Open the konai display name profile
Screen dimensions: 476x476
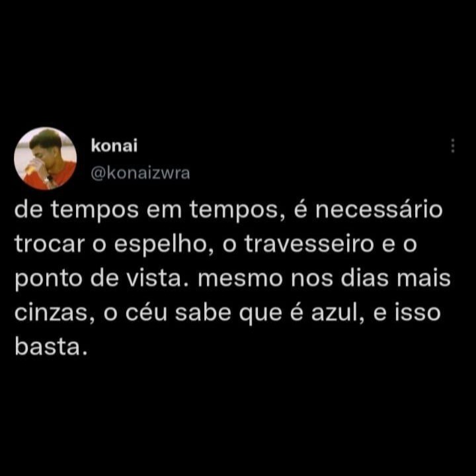click(114, 145)
